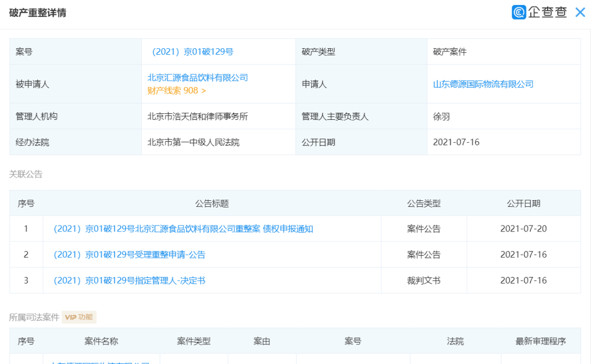Select the 2021-07-16 date in row 2
The height and width of the screenshot is (364, 591).
point(523,255)
